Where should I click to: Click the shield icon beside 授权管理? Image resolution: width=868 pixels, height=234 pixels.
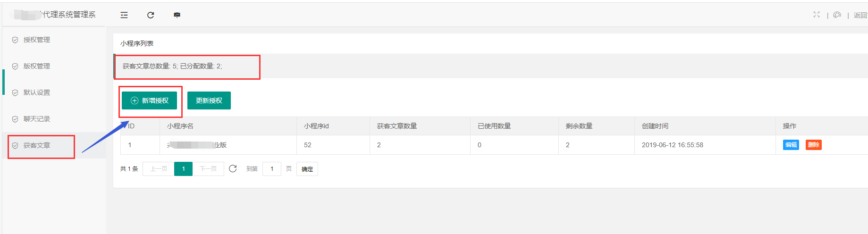(15, 40)
